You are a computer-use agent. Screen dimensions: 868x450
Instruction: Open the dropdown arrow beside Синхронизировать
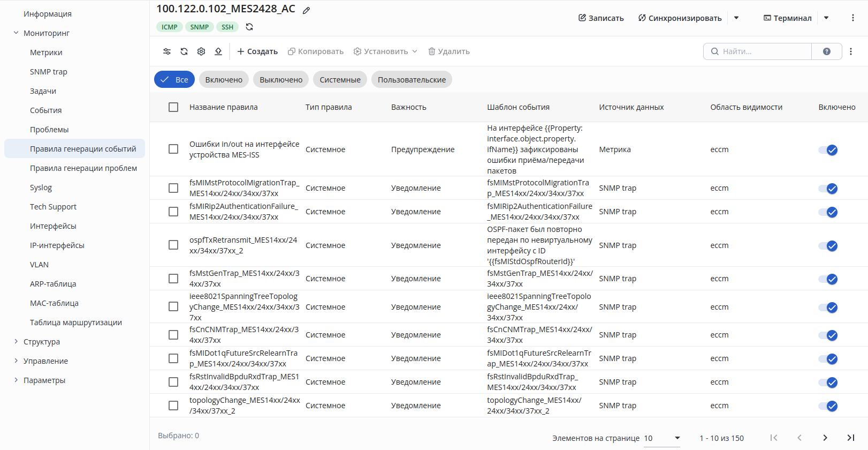point(736,18)
